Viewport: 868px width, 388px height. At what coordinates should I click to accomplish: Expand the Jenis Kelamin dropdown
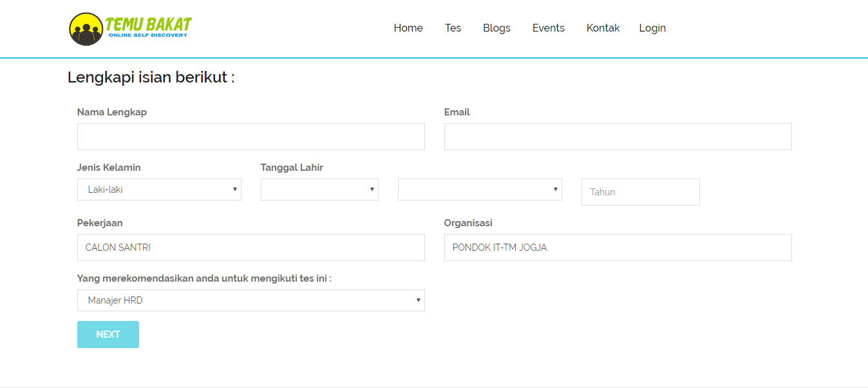[x=158, y=189]
